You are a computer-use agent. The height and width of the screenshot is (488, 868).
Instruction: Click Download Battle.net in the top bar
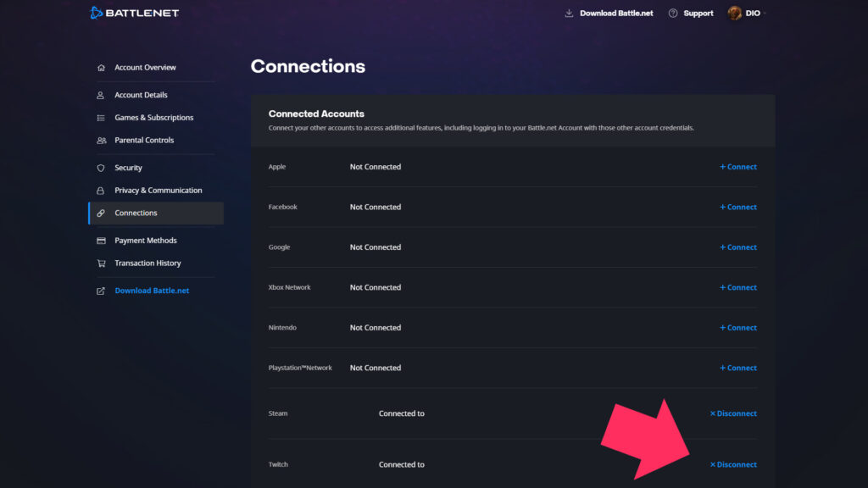[x=616, y=14]
